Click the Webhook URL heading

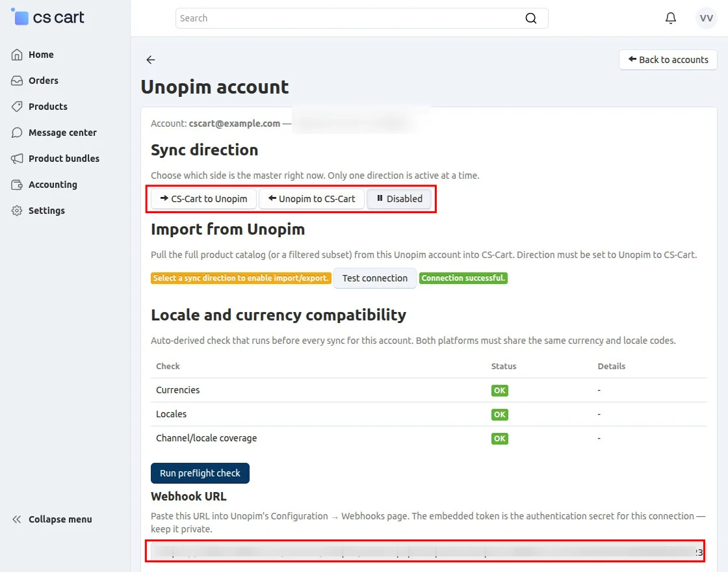coord(188,497)
